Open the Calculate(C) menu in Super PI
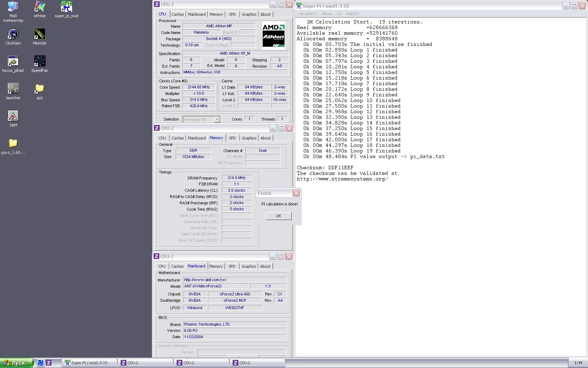 click(307, 14)
